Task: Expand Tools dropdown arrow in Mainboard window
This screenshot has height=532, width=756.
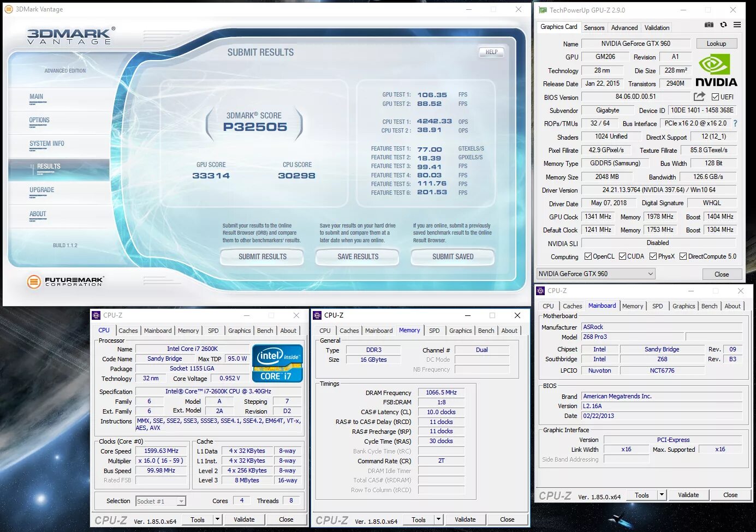Action: (662, 495)
